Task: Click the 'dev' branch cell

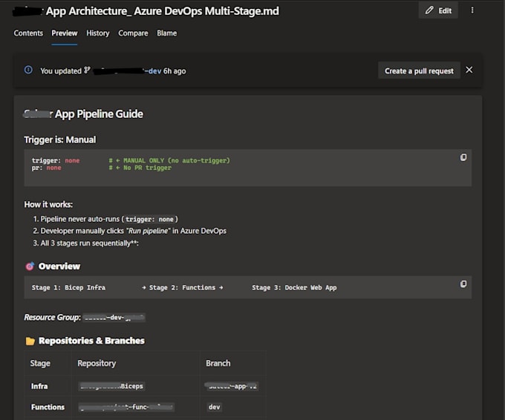Action: click(214, 407)
